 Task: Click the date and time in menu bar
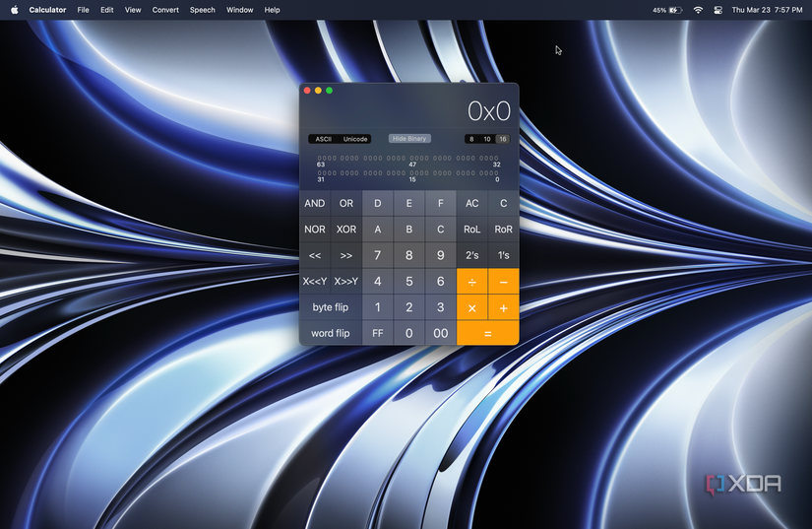point(767,10)
